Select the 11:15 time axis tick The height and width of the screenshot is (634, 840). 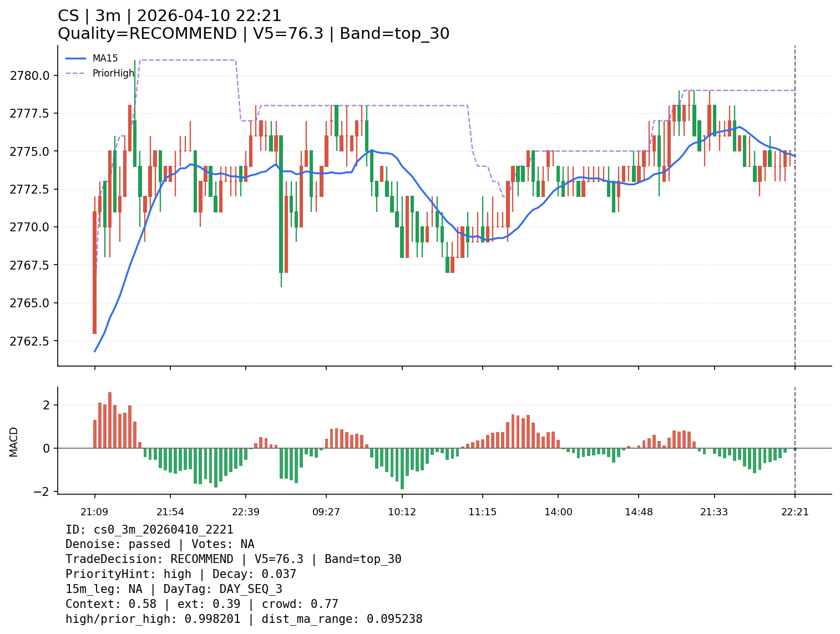[482, 511]
